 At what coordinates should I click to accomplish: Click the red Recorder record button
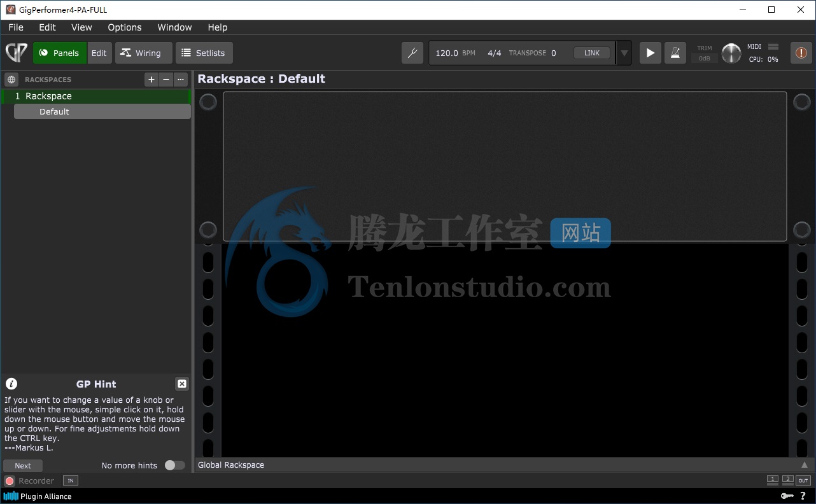pyautogui.click(x=10, y=481)
